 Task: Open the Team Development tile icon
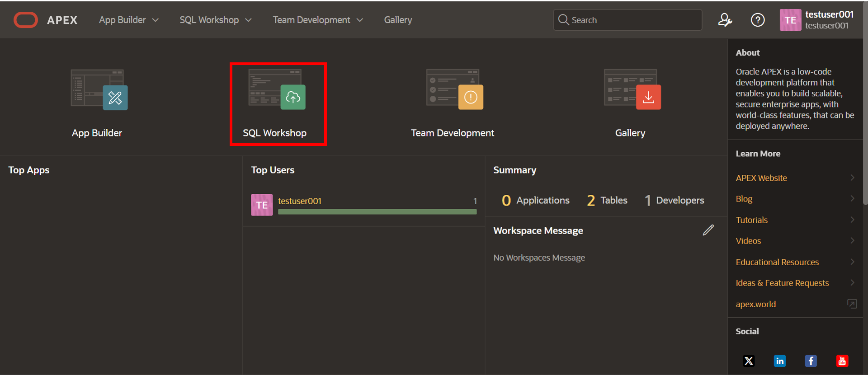455,89
